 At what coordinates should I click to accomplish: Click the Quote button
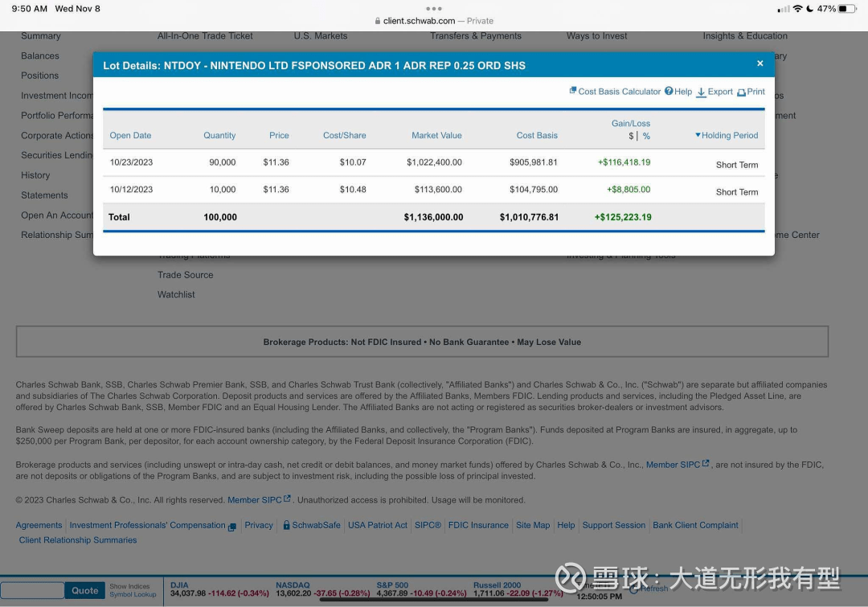84,590
